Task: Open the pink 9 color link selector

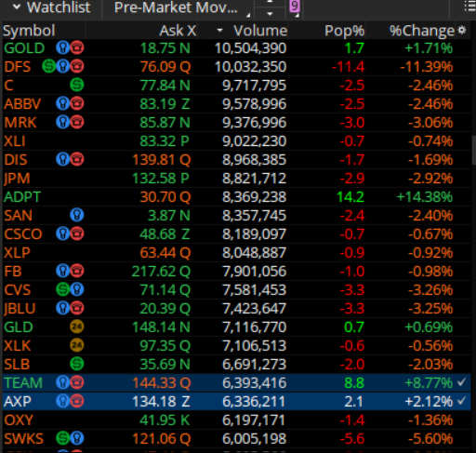Action: click(295, 7)
